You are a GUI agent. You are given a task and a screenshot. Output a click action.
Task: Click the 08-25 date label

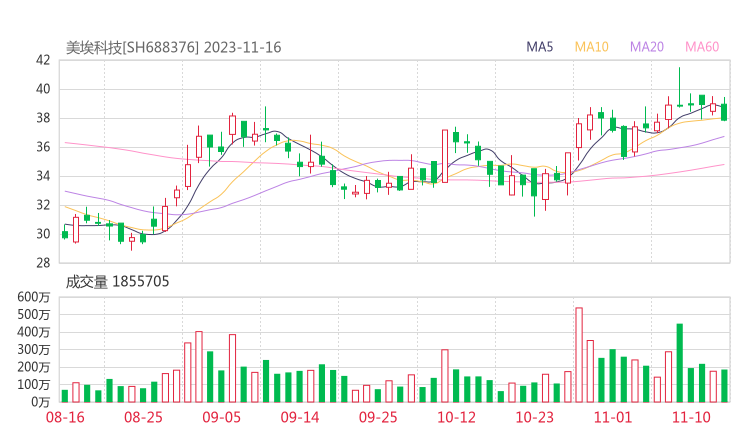coord(143,417)
